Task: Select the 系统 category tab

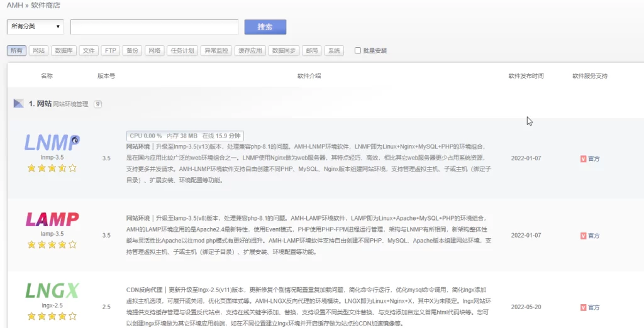Action: [334, 50]
